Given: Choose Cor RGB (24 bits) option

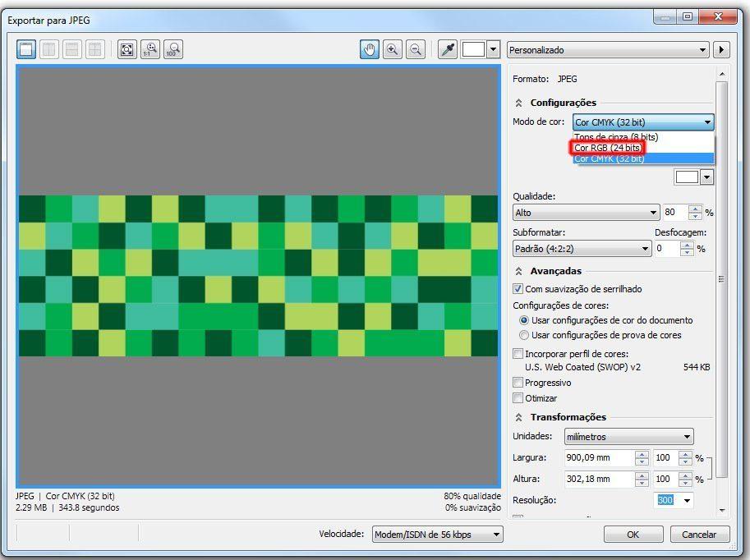Looking at the screenshot, I should (607, 148).
